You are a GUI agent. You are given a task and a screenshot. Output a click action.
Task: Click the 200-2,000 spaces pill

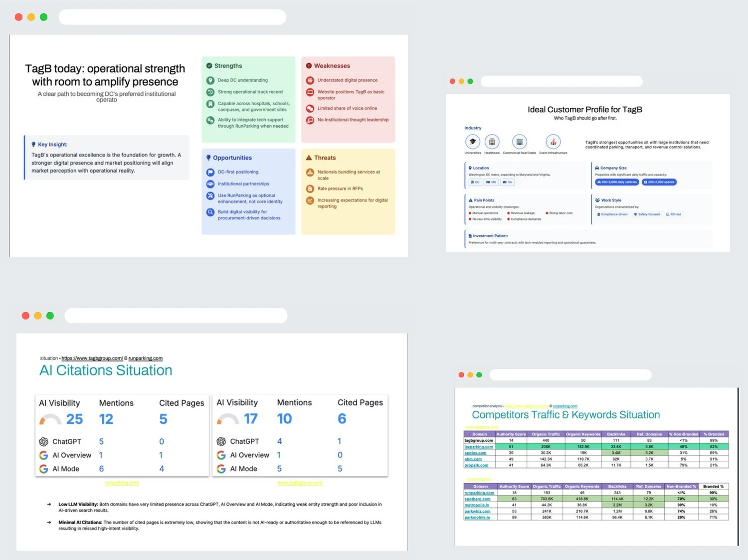click(659, 182)
